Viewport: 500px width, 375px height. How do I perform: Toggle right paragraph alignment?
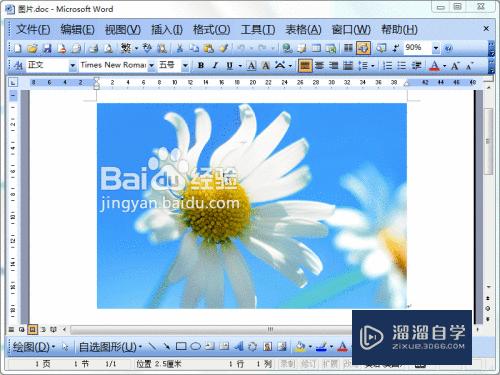(334, 66)
